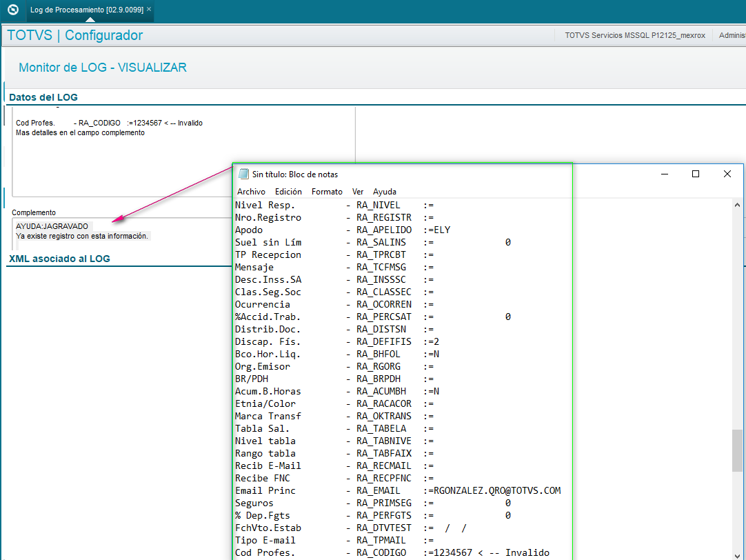Viewport: 746px width, 560px height.
Task: Open the Edición menu in Notepad
Action: point(288,192)
